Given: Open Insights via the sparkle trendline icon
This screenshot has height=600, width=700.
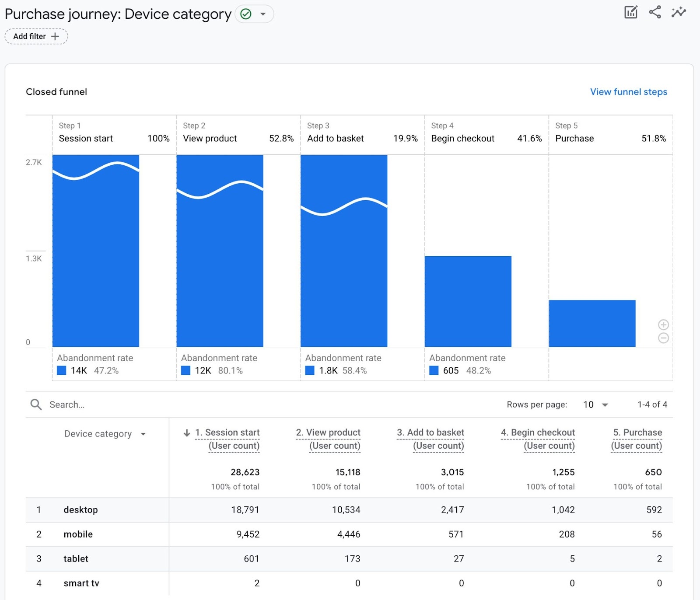Looking at the screenshot, I should 678,13.
